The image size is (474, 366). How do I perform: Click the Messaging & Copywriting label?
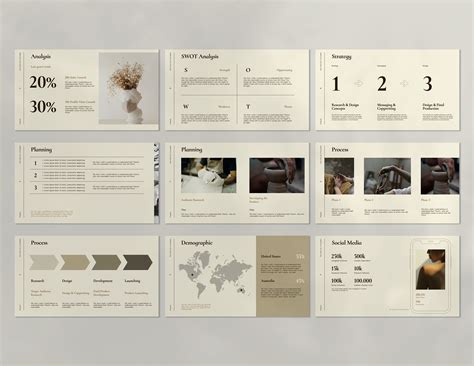[x=386, y=107]
